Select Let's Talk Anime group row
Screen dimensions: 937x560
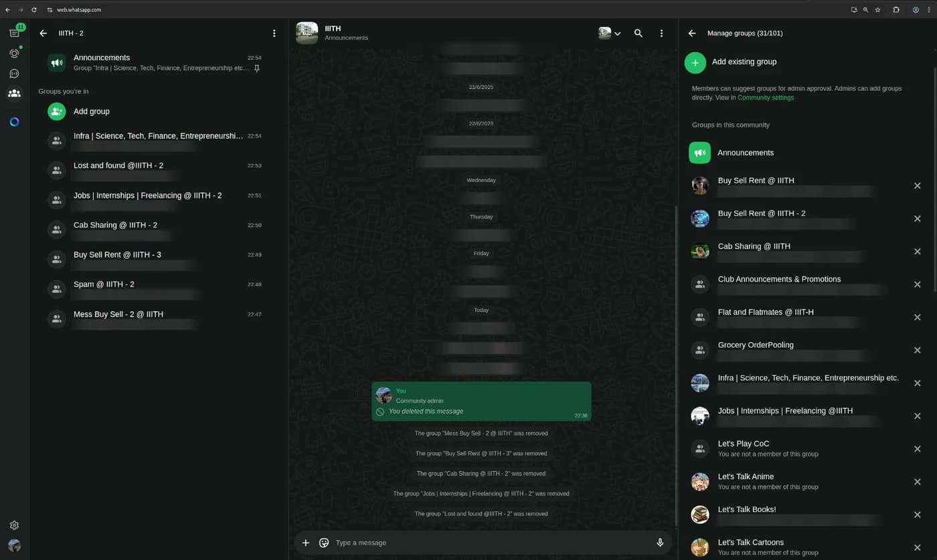[x=808, y=482]
